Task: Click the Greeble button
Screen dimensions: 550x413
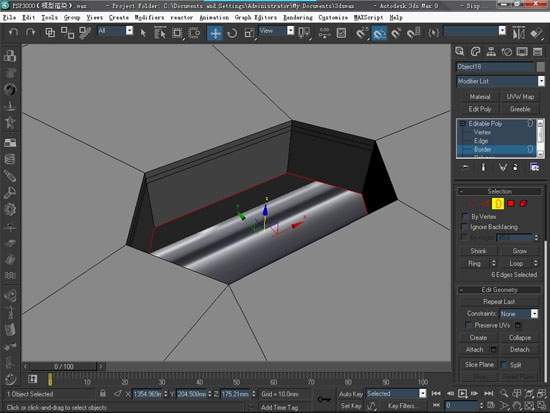Action: pos(520,109)
